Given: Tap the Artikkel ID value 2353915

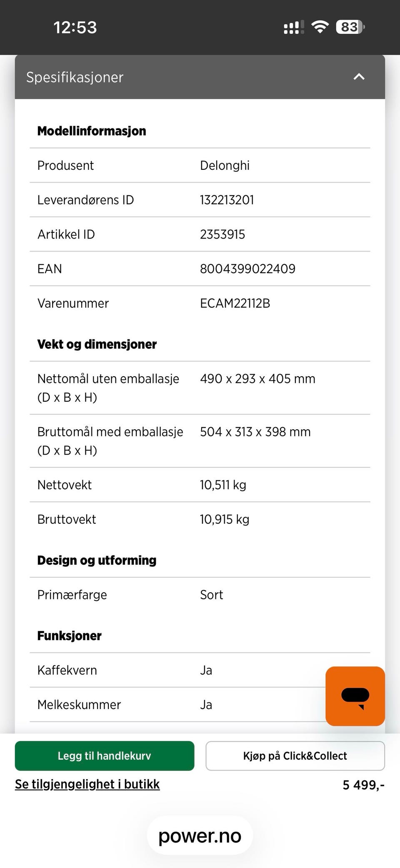Looking at the screenshot, I should 222,234.
